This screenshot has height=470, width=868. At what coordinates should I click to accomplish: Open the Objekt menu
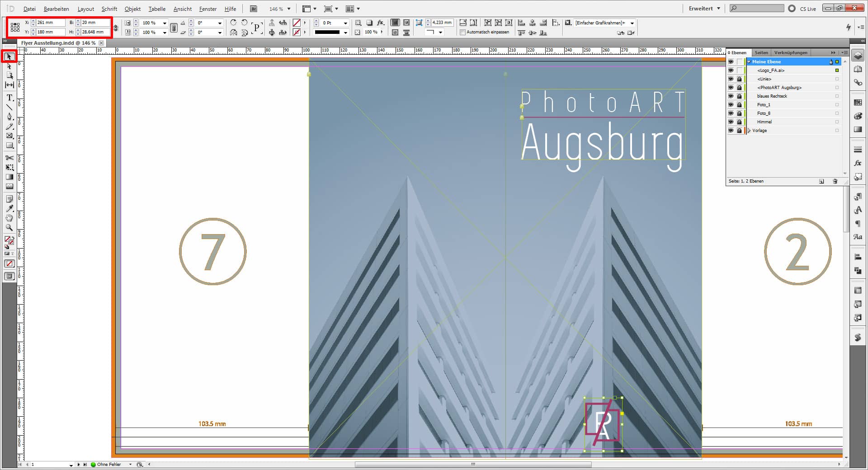[132, 9]
